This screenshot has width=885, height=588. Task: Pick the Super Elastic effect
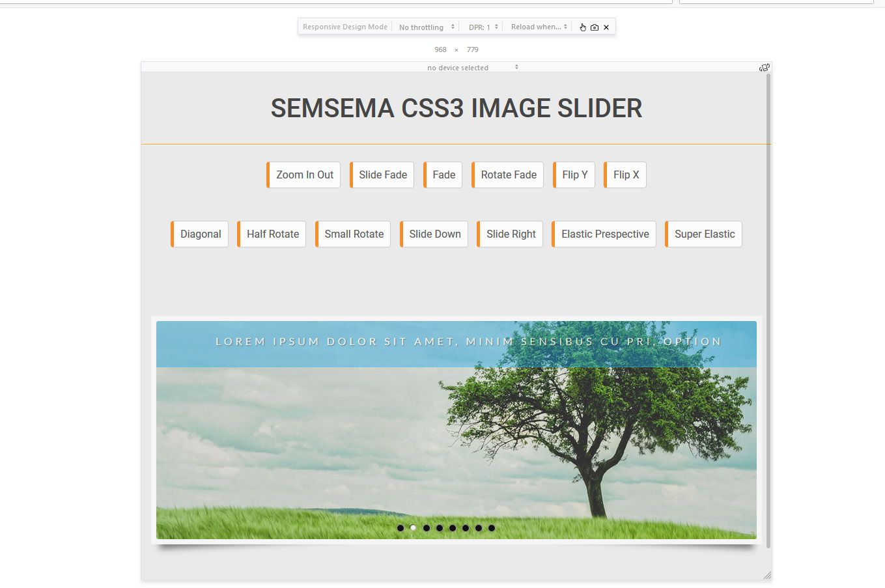[x=703, y=234]
